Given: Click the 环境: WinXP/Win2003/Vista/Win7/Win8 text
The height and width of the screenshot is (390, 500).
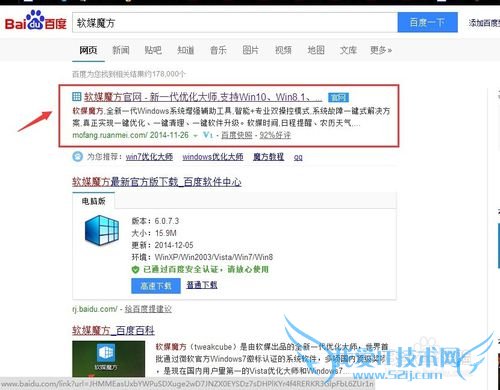Looking at the screenshot, I should pyautogui.click(x=202, y=257).
